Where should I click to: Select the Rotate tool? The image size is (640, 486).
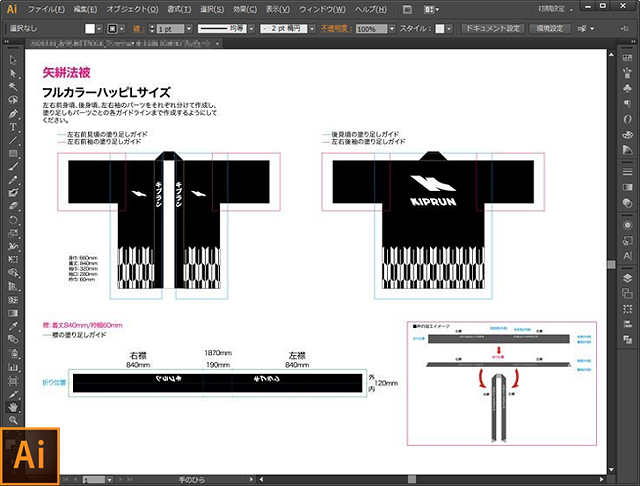[13, 220]
